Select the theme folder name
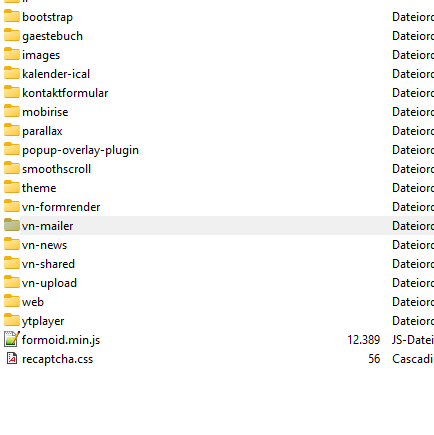 coord(39,188)
